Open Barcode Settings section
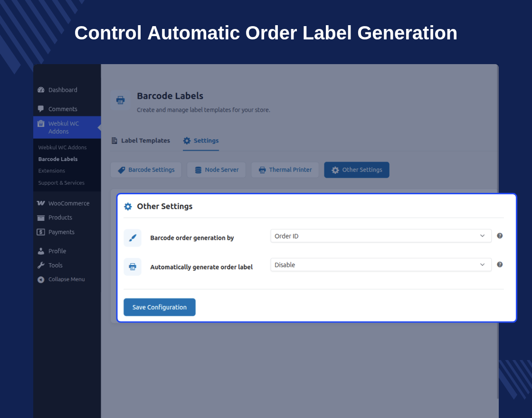This screenshot has width=532, height=418. 146,170
